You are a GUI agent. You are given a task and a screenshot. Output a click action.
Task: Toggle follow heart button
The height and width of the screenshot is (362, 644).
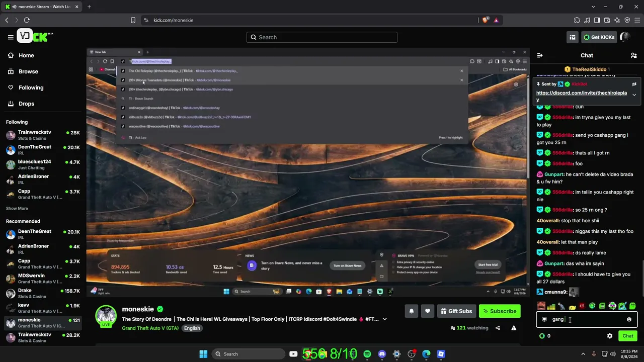[x=428, y=311]
